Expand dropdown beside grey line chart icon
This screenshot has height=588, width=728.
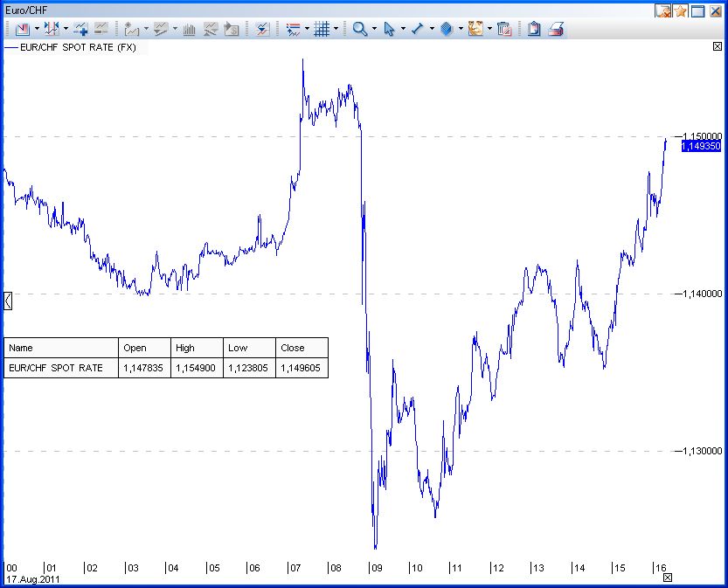coord(175,29)
